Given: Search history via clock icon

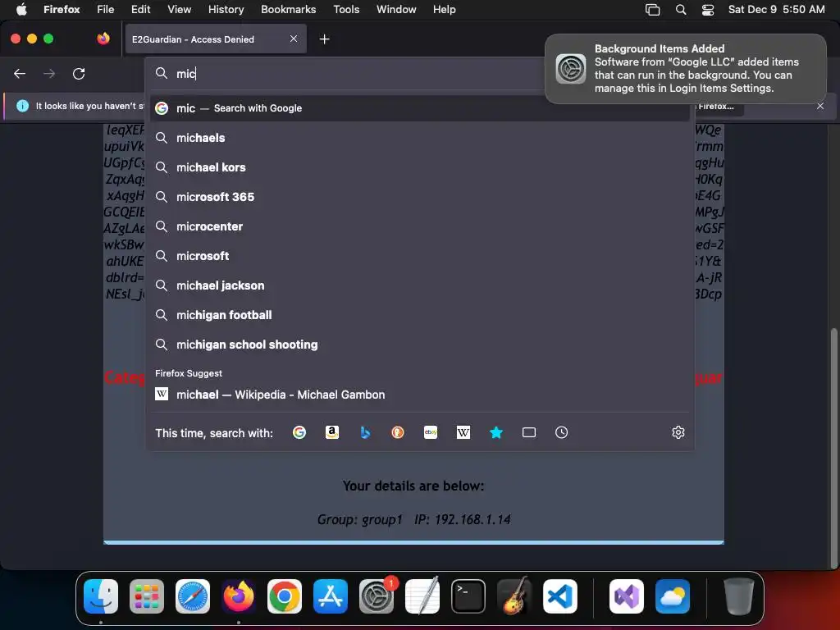Looking at the screenshot, I should point(561,432).
